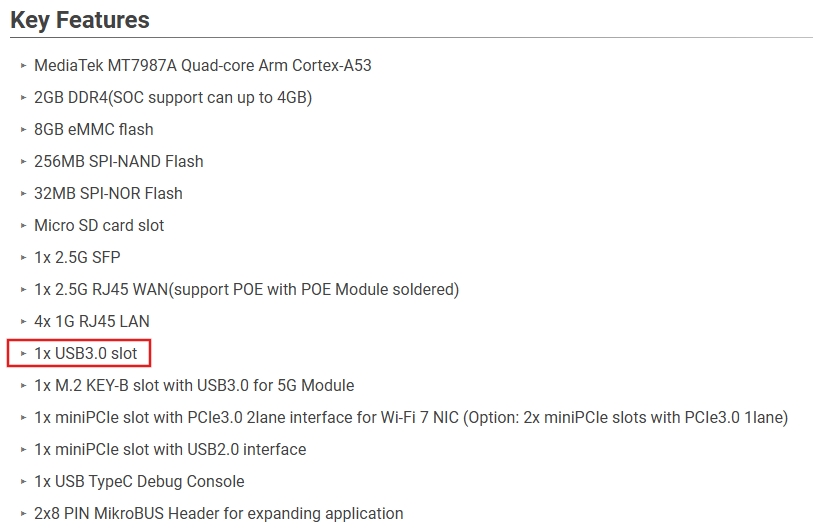The width and height of the screenshot is (813, 532).
Task: Click the miniPCIe USB2.0 interface item
Action: tap(170, 449)
